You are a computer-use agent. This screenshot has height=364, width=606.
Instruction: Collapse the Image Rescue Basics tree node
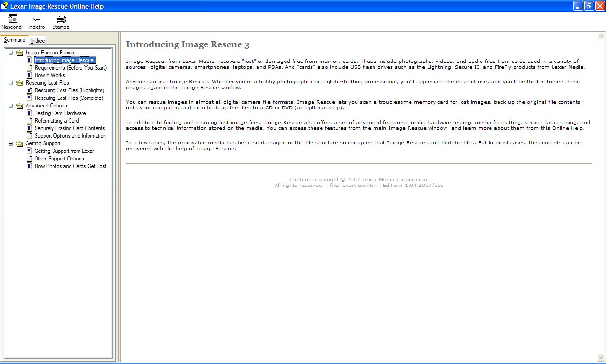click(10, 53)
